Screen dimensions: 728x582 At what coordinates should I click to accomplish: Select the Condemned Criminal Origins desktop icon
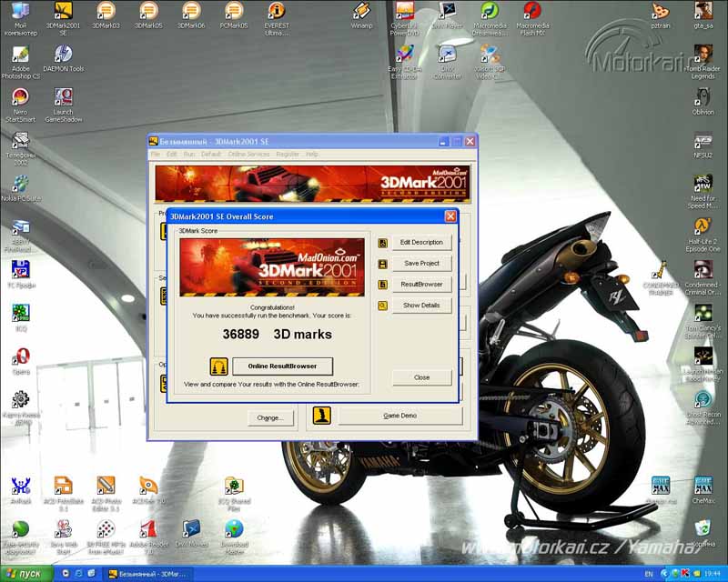(703, 278)
